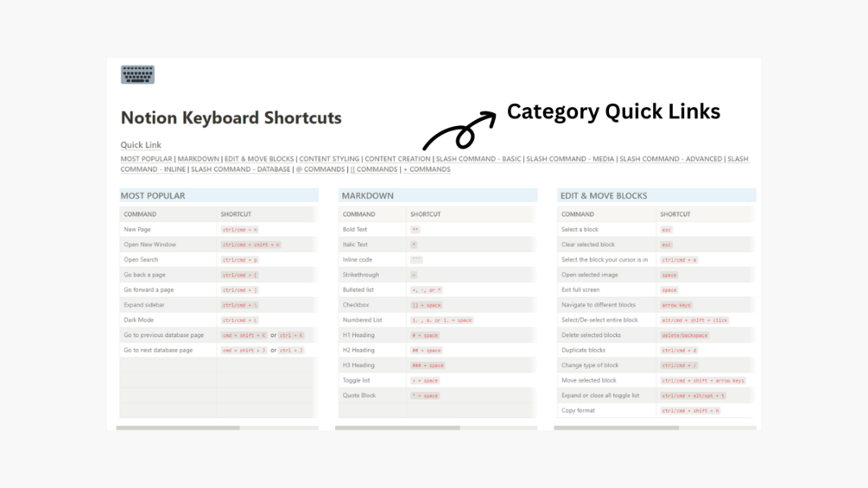868x488 pixels.
Task: Click the shortcut code in New Page row
Action: pos(240,230)
